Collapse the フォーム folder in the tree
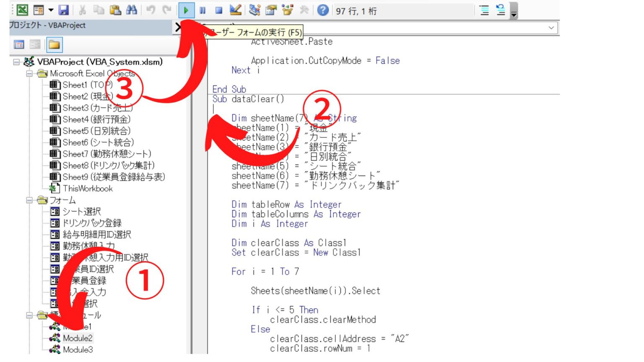 point(29,200)
